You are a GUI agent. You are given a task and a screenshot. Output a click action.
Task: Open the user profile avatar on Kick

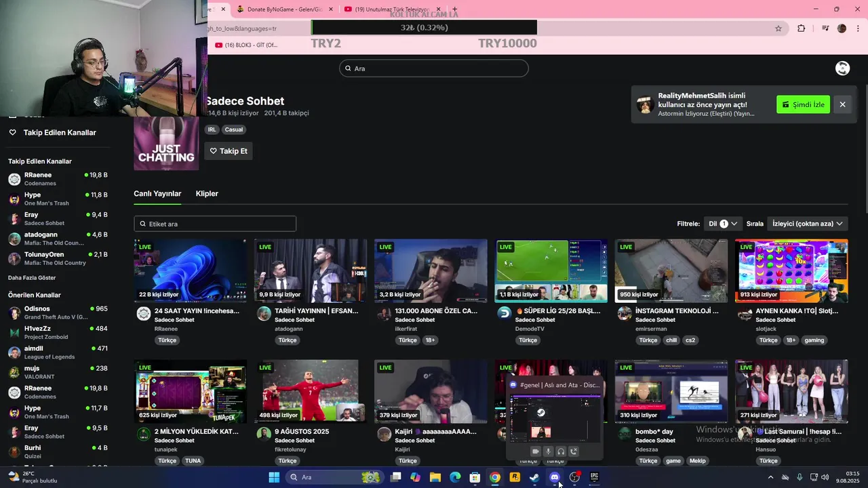coord(842,68)
